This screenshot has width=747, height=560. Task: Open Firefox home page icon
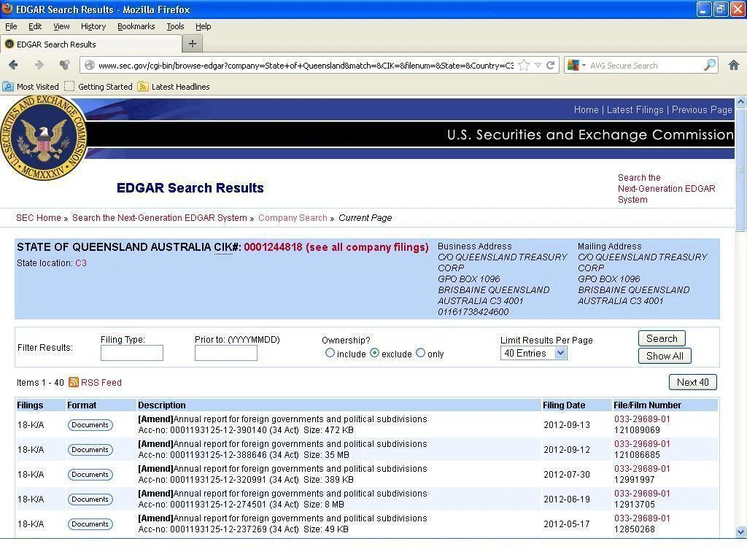tap(734, 65)
